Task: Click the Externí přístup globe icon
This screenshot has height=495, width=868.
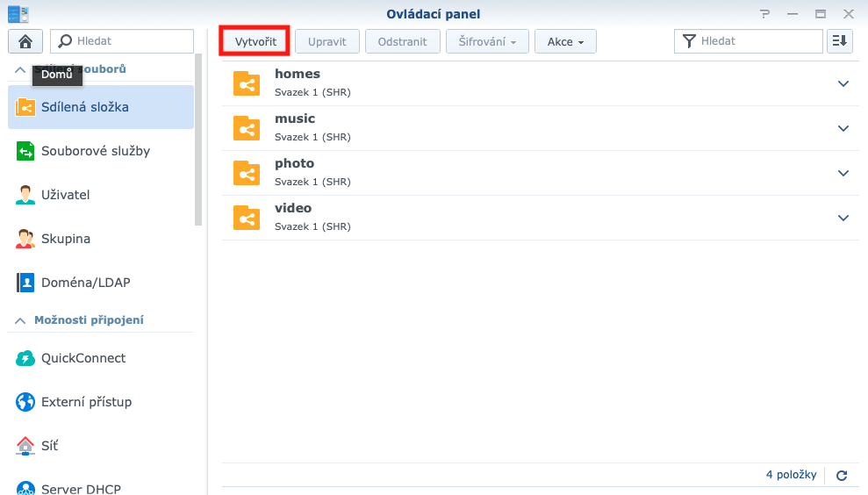Action: pos(25,402)
